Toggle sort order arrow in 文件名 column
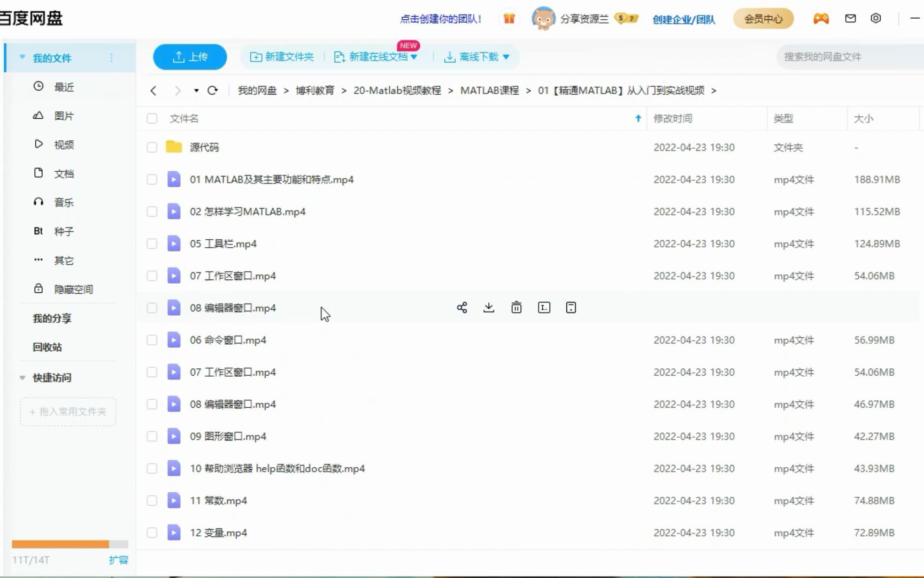Screen dimensions: 924x578 click(x=638, y=119)
